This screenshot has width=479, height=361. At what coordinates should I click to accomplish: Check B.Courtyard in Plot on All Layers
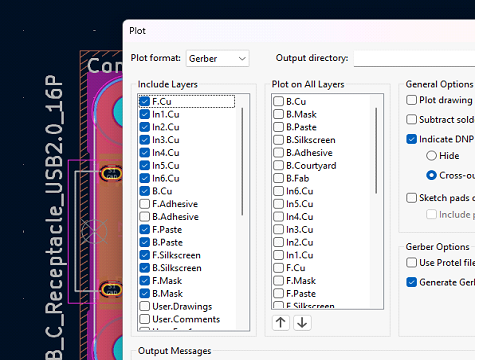coord(279,165)
